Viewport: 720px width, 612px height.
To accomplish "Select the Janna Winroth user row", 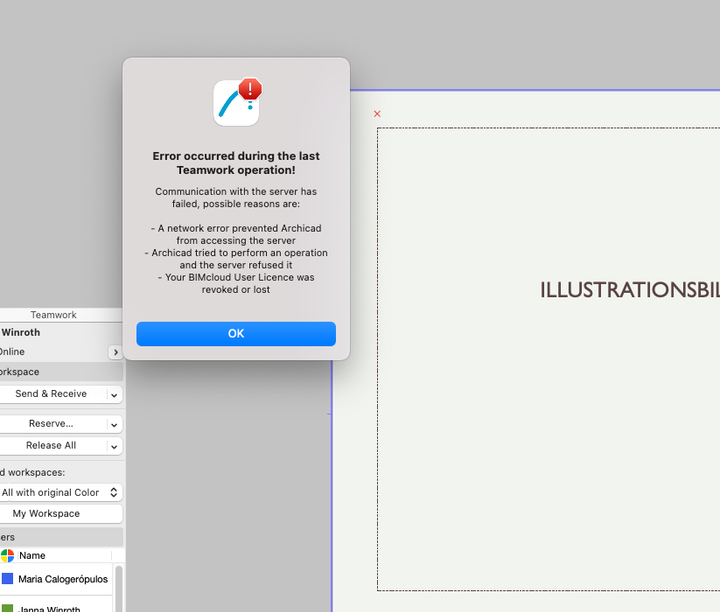I will pos(56,605).
